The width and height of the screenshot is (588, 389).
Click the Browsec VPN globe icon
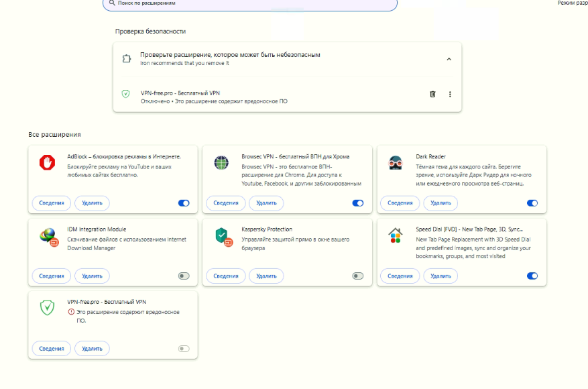tap(221, 163)
